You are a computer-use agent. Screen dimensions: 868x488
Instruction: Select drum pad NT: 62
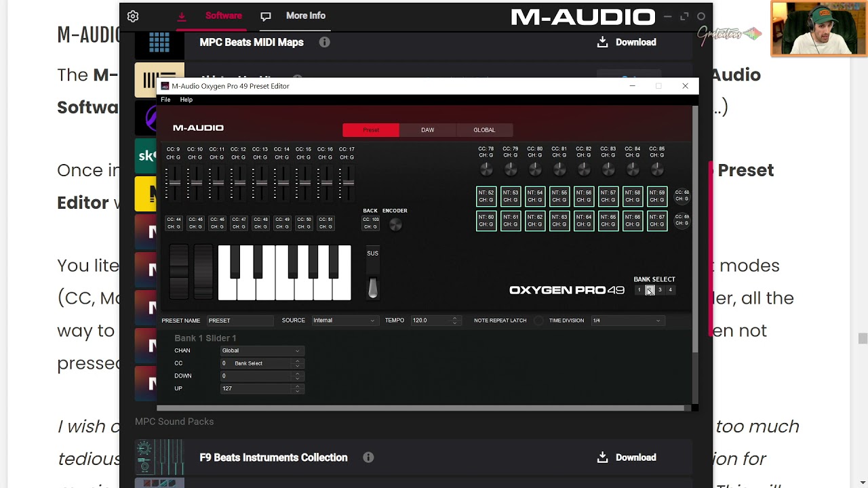coord(535,221)
